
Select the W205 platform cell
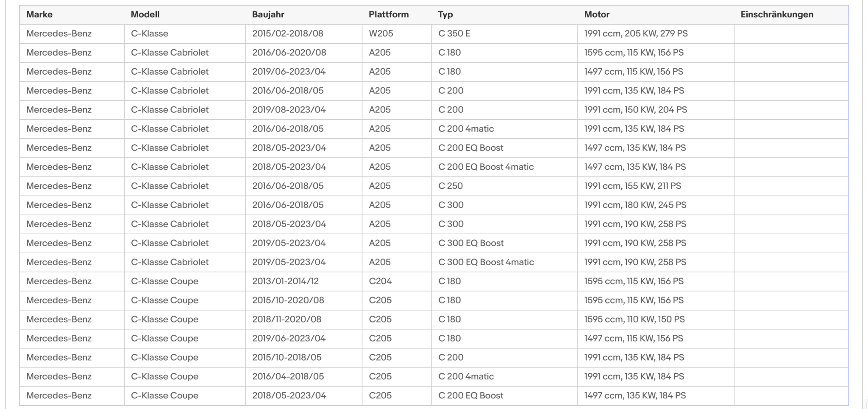(397, 34)
